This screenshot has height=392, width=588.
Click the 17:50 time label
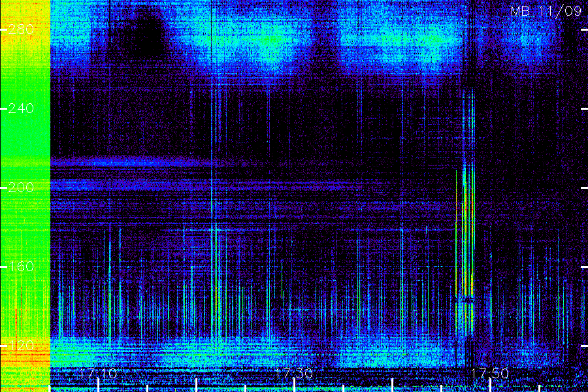tap(490, 373)
